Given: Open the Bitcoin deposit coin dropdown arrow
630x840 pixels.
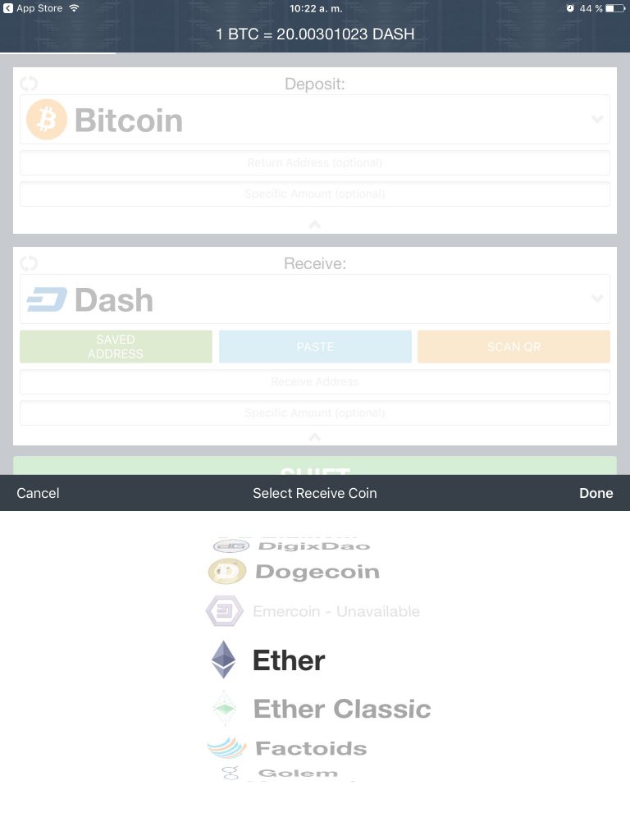Looking at the screenshot, I should [597, 119].
